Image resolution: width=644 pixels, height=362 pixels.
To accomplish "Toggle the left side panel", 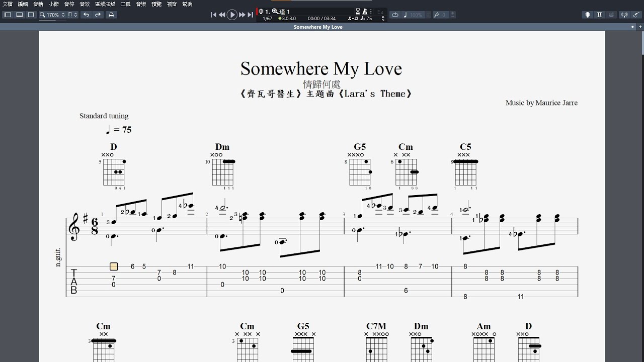I will (x=8, y=15).
